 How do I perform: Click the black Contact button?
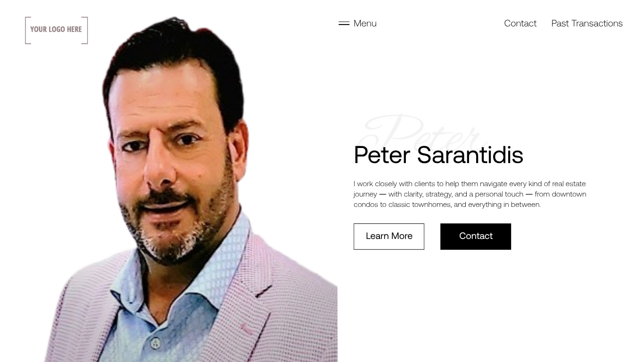[476, 237]
